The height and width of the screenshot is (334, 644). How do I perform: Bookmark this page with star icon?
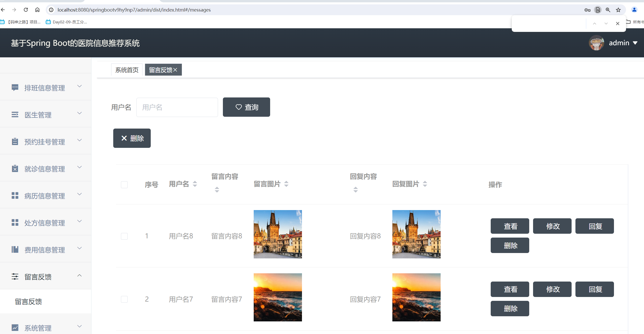pos(618,10)
